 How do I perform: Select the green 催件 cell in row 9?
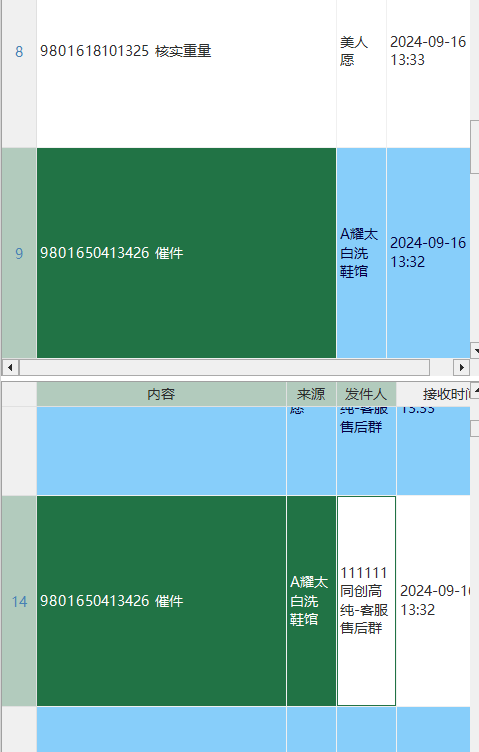[187, 253]
